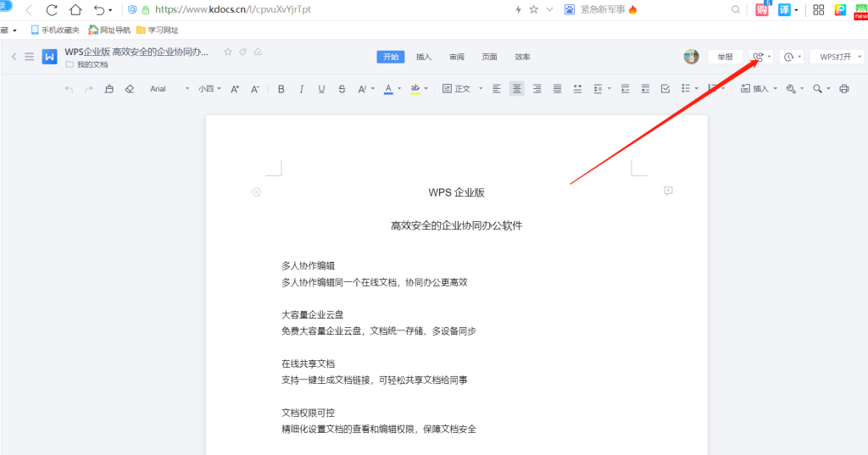
Task: Click the blue W document logo
Action: (50, 57)
